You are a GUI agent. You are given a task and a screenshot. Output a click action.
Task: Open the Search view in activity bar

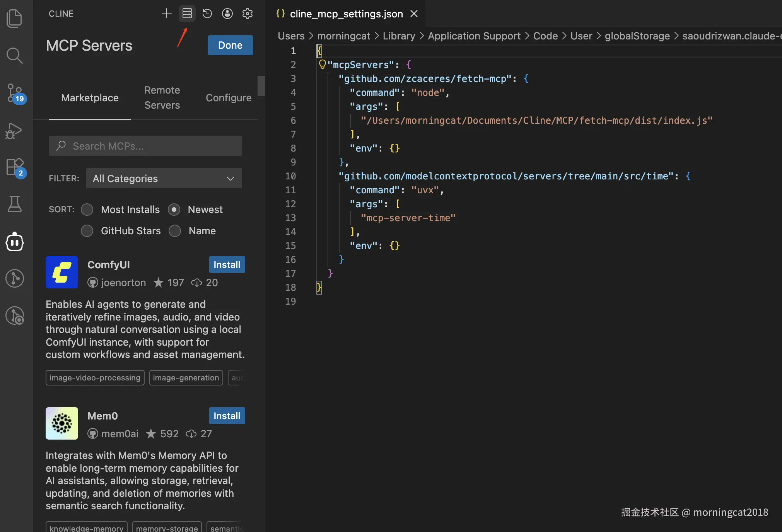click(x=15, y=56)
